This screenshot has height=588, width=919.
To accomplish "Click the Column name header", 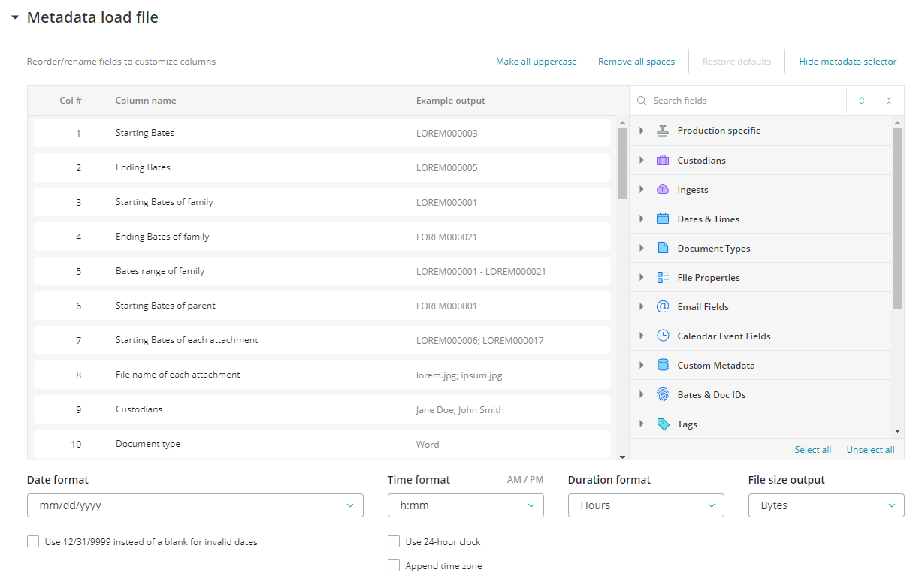I will (146, 101).
